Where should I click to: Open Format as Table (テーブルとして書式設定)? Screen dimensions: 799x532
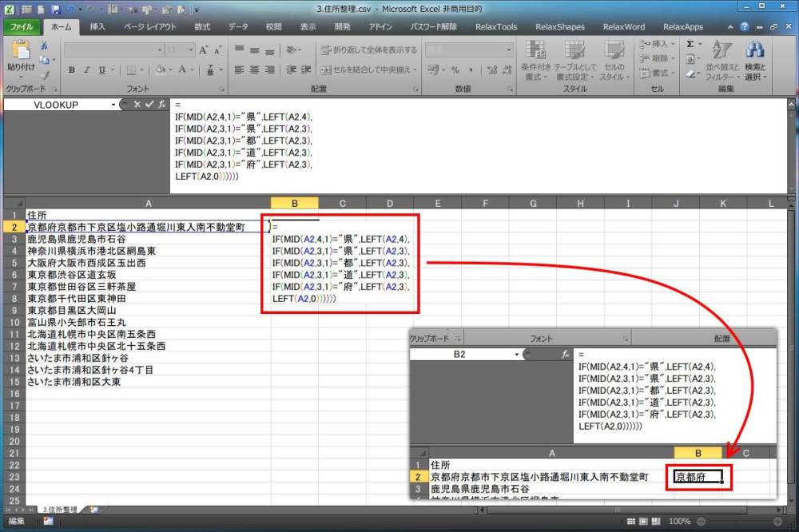574,61
